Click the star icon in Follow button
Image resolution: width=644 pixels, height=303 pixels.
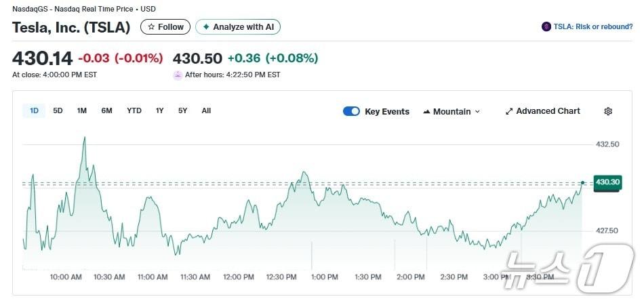point(152,27)
